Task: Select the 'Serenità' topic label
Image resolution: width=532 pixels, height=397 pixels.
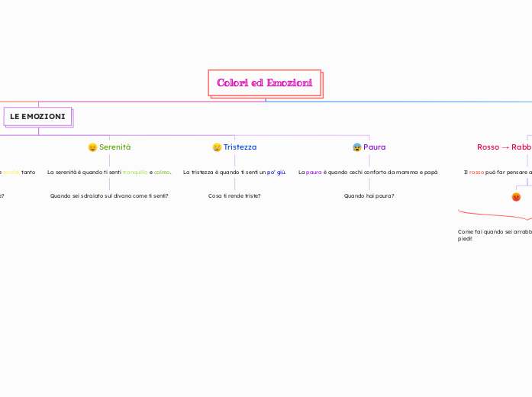Action: 115,147
